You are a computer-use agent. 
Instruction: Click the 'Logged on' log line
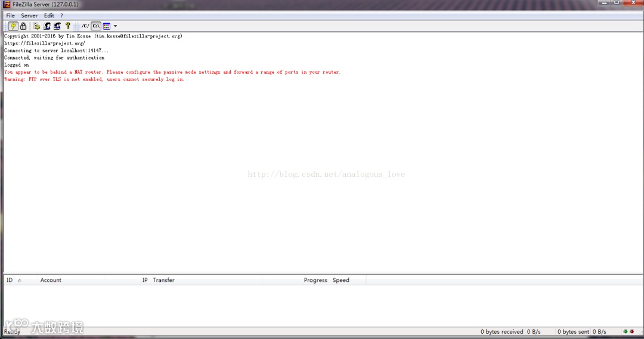[17, 65]
